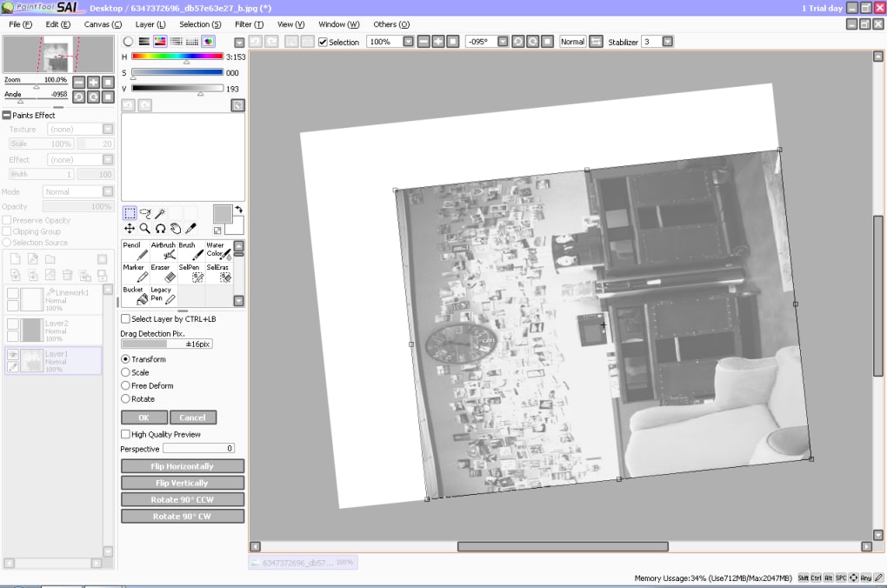Select the Eyedropper color picker tool
The height and width of the screenshot is (588, 887).
[x=190, y=229]
